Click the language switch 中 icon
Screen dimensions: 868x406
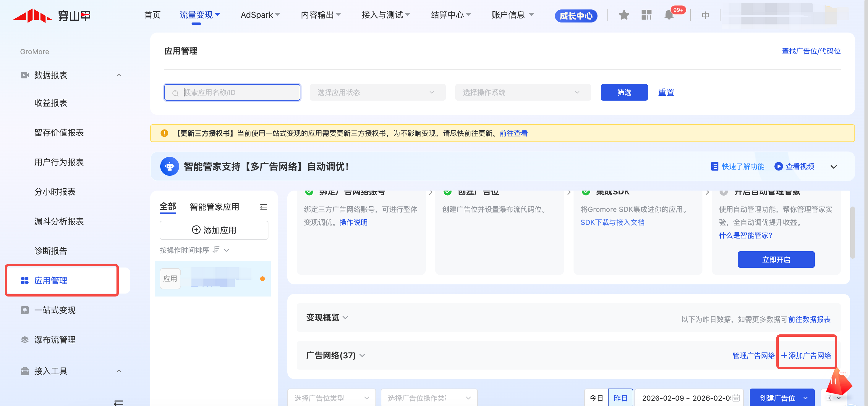[705, 15]
